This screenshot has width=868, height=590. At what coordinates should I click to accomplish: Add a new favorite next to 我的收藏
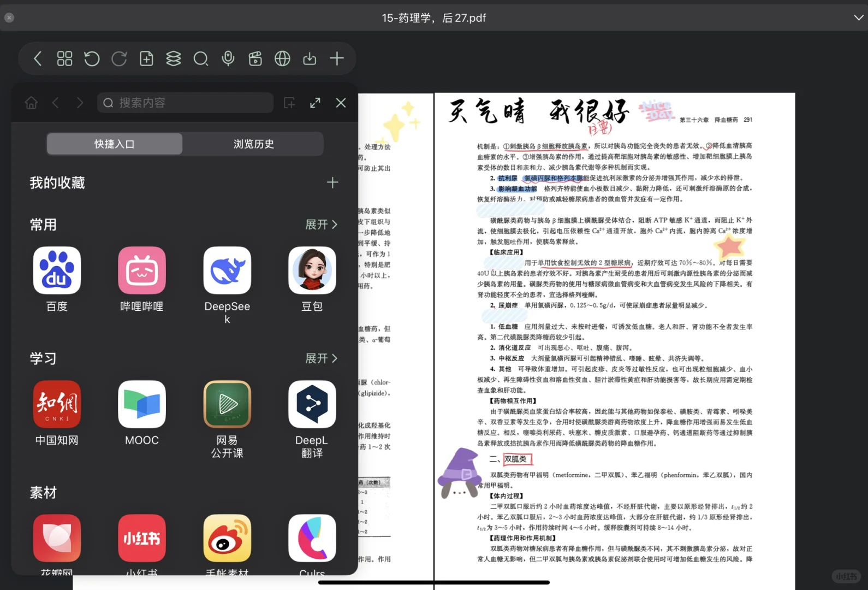(x=332, y=182)
